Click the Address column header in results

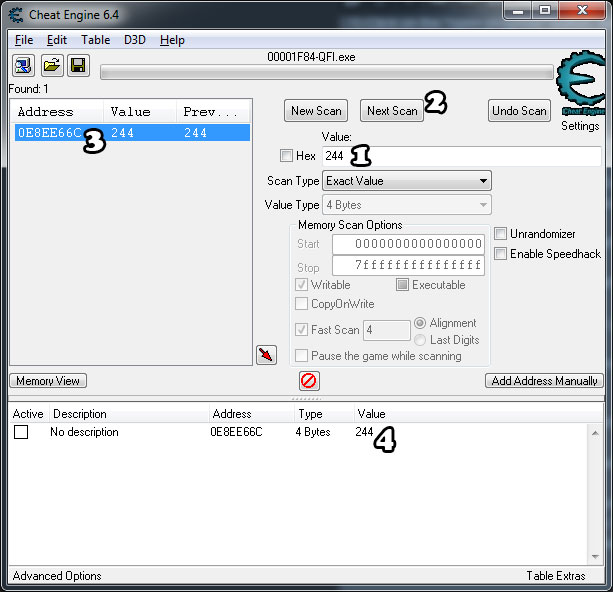57,112
